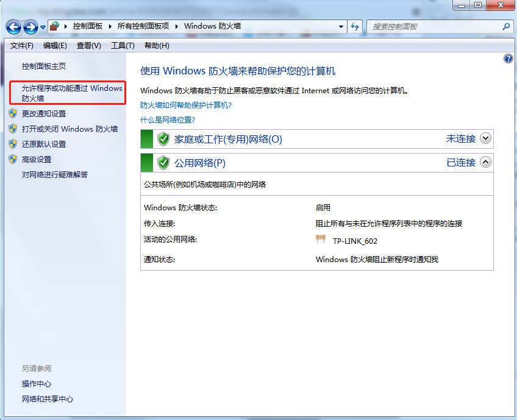This screenshot has height=420, width=517.
Task: Go to 控制面板主页
Action: [44, 66]
